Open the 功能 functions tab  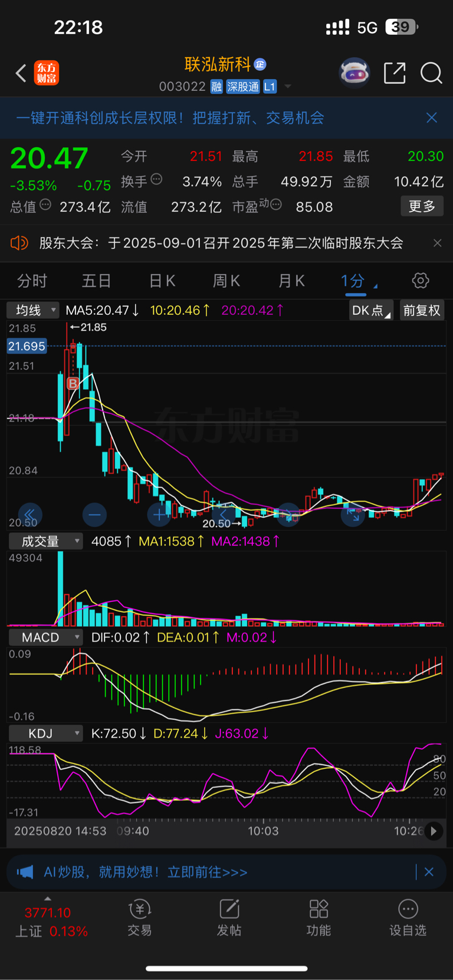319,919
